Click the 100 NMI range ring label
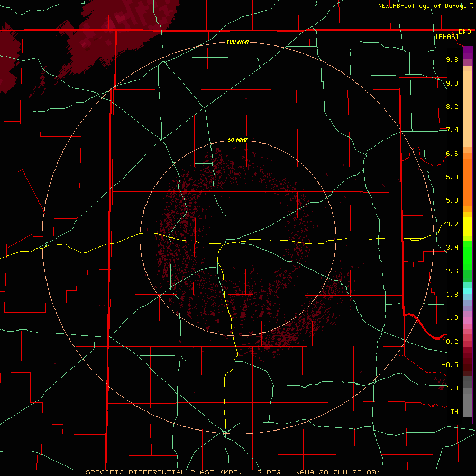The height and width of the screenshot is (476, 476). 237,42
